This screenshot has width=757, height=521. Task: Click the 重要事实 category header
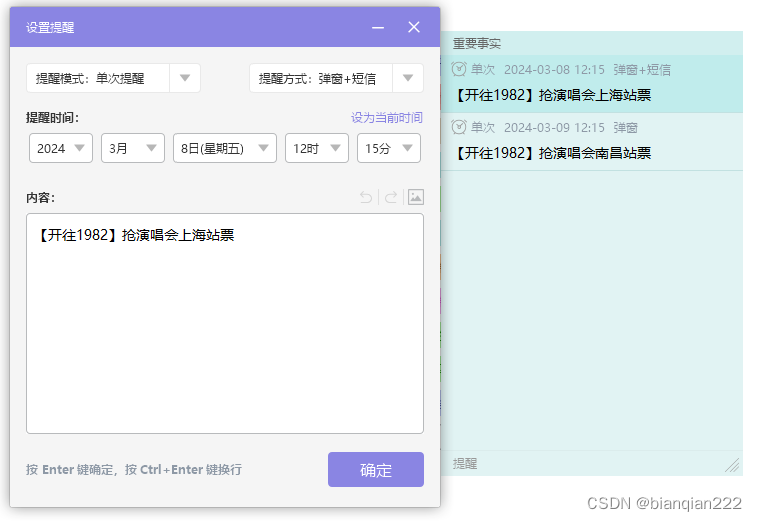click(x=477, y=44)
